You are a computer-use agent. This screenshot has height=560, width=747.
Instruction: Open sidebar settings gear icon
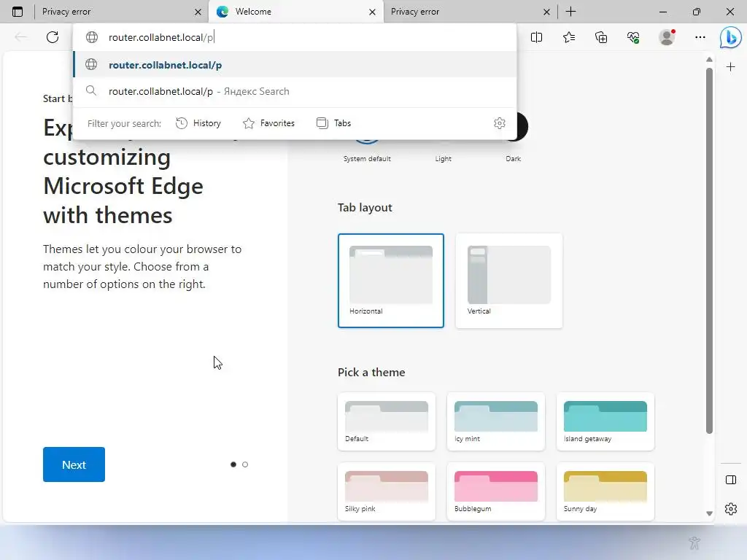[x=731, y=509]
